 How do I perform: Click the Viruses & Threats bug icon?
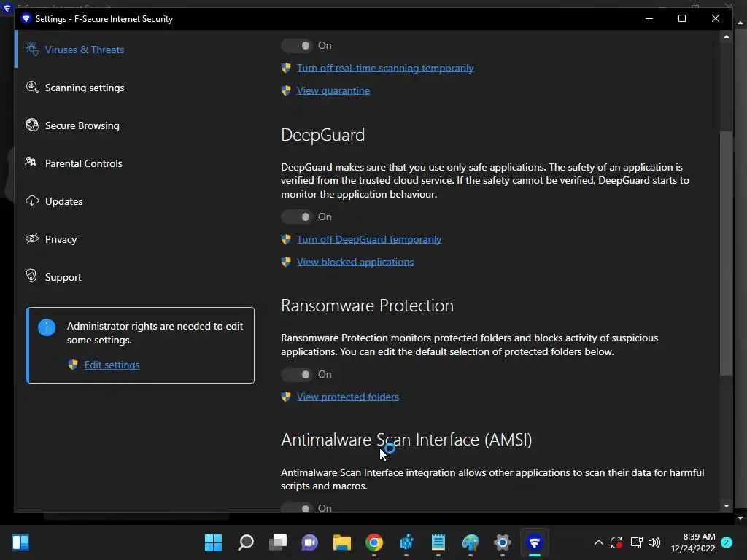point(32,49)
